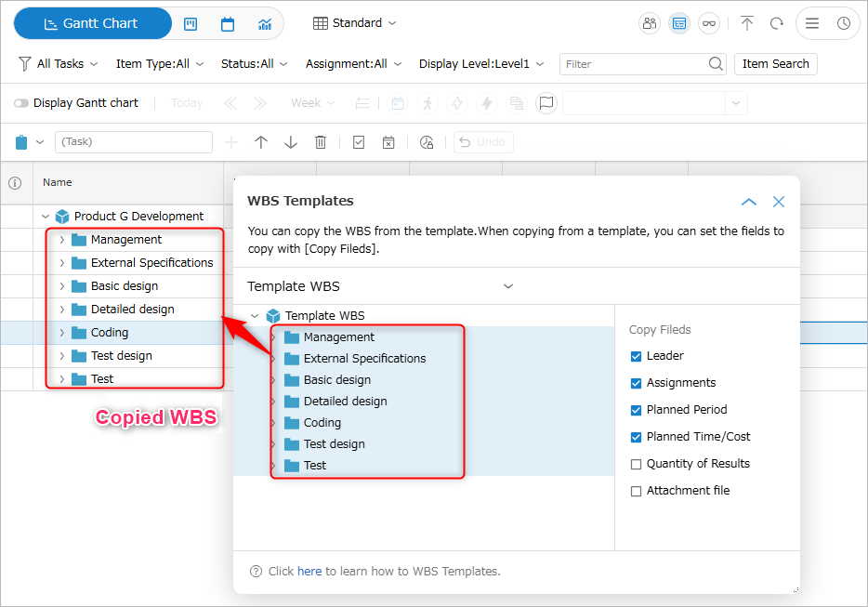
Task: Select Management in the template tree
Action: (x=339, y=336)
